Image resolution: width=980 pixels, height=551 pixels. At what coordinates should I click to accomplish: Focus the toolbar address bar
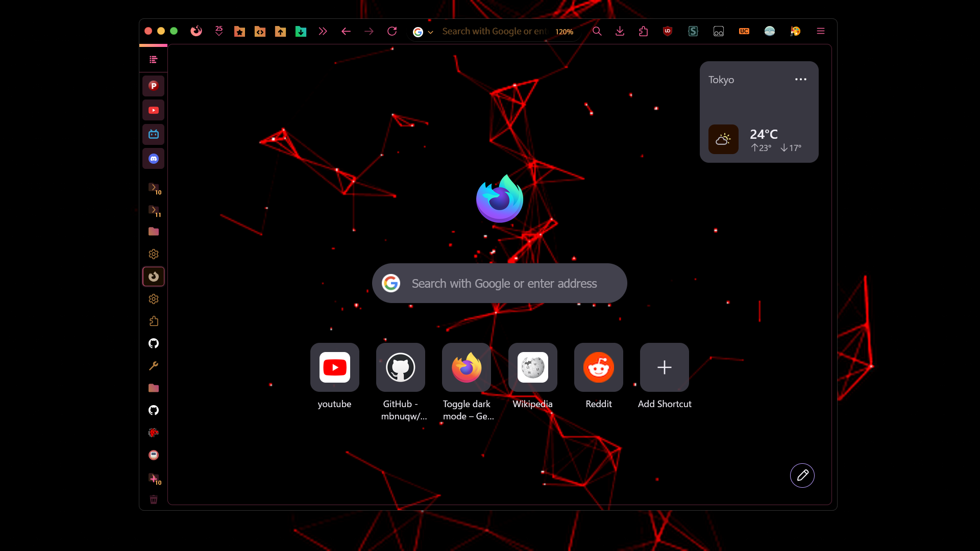(494, 31)
